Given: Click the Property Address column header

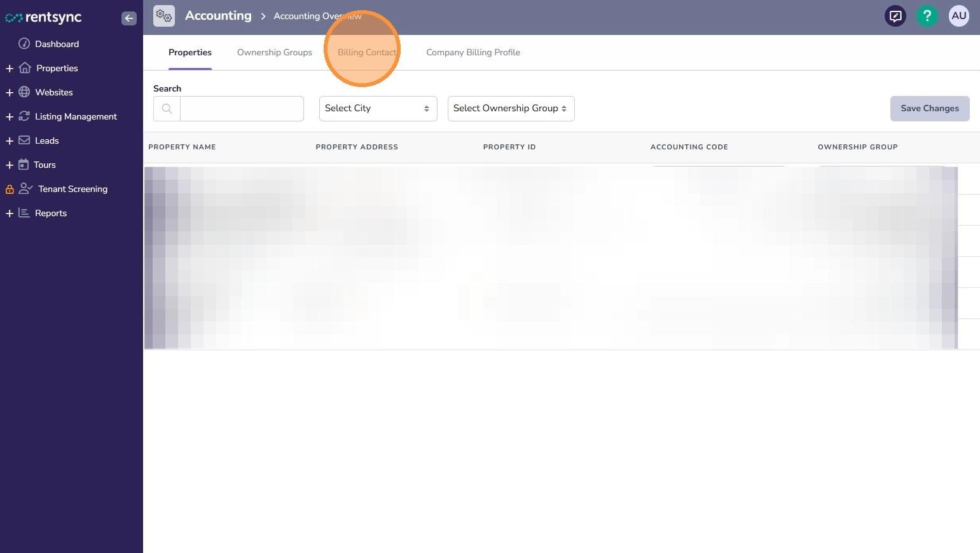Looking at the screenshot, I should 357,147.
